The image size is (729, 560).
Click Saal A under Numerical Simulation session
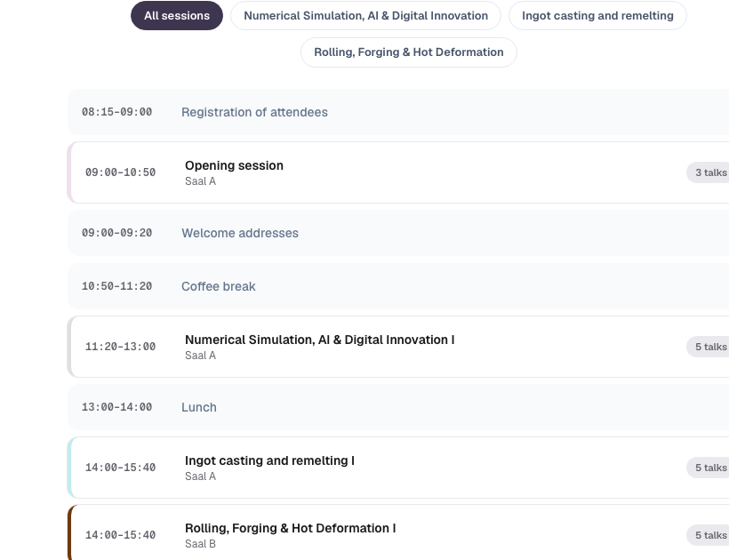tap(200, 356)
